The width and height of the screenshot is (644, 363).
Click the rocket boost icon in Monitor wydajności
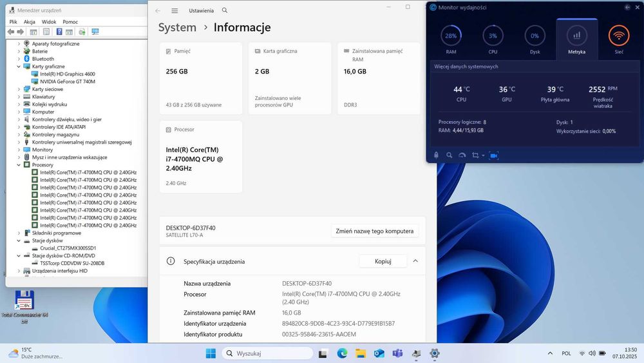(x=436, y=155)
